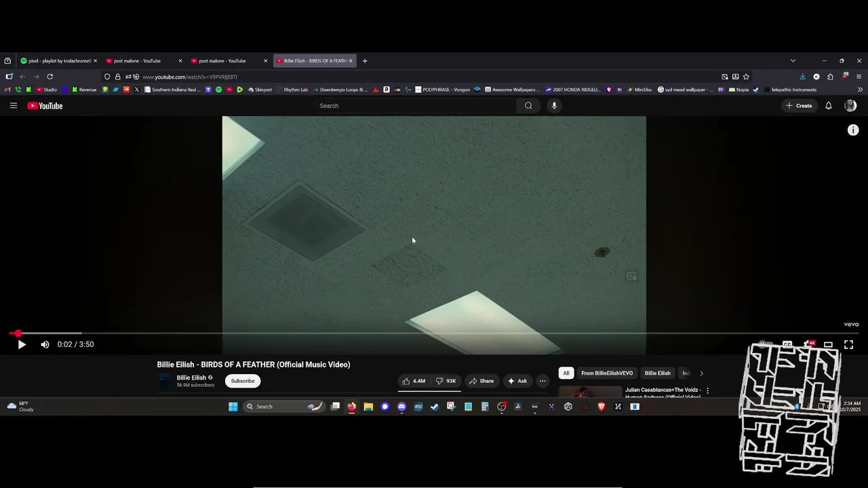This screenshot has width=868, height=488.
Task: Bookmark this page with the star icon
Action: pyautogui.click(x=746, y=77)
